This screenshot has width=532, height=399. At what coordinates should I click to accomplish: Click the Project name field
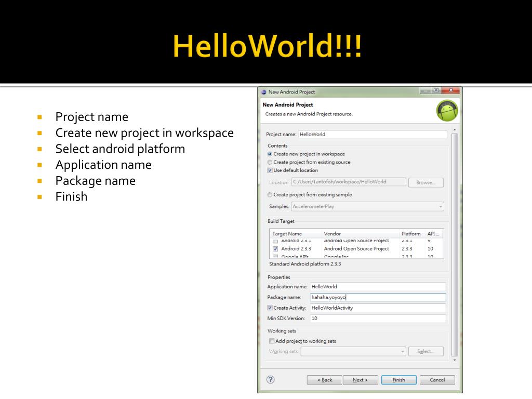373,135
